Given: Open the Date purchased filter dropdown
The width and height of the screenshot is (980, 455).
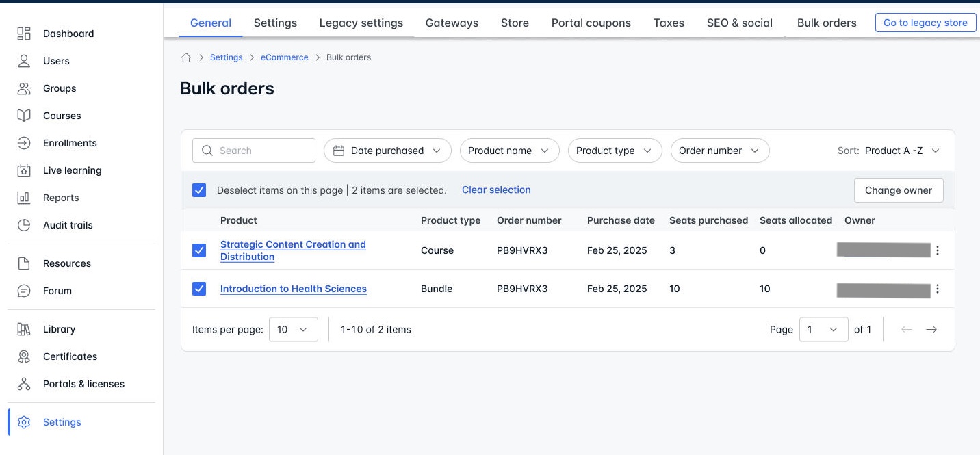Looking at the screenshot, I should 387,151.
